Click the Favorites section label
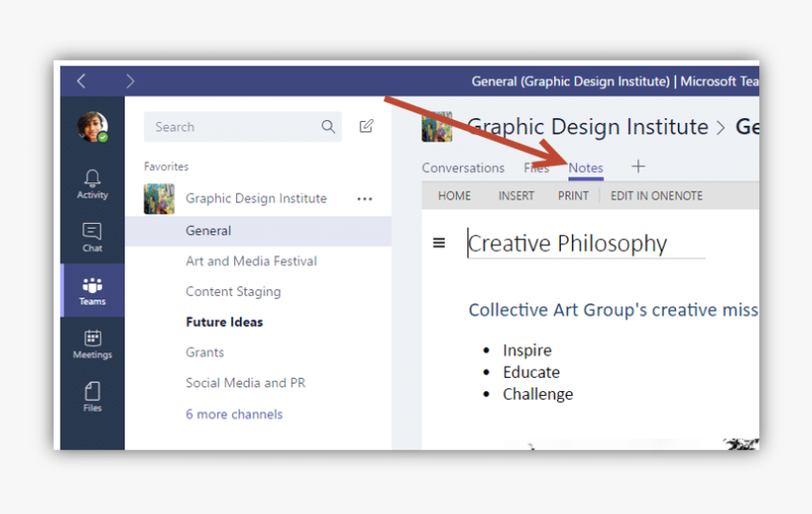Screen dimensions: 812x514 coord(166,167)
